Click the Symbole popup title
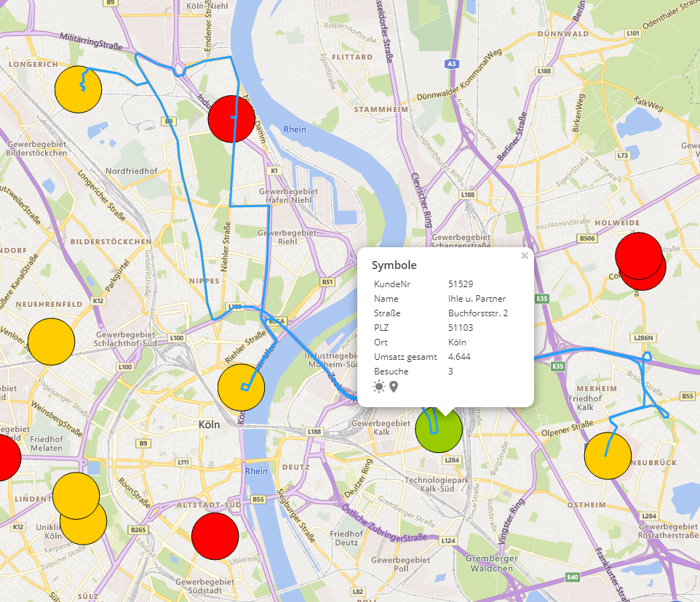The image size is (700, 602). (394, 265)
